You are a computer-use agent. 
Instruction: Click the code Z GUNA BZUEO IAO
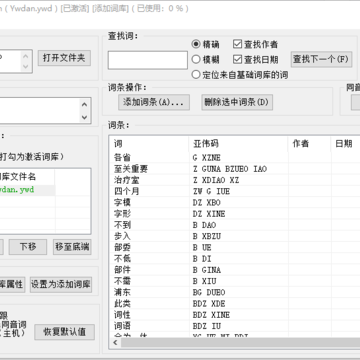pyautogui.click(x=230, y=169)
